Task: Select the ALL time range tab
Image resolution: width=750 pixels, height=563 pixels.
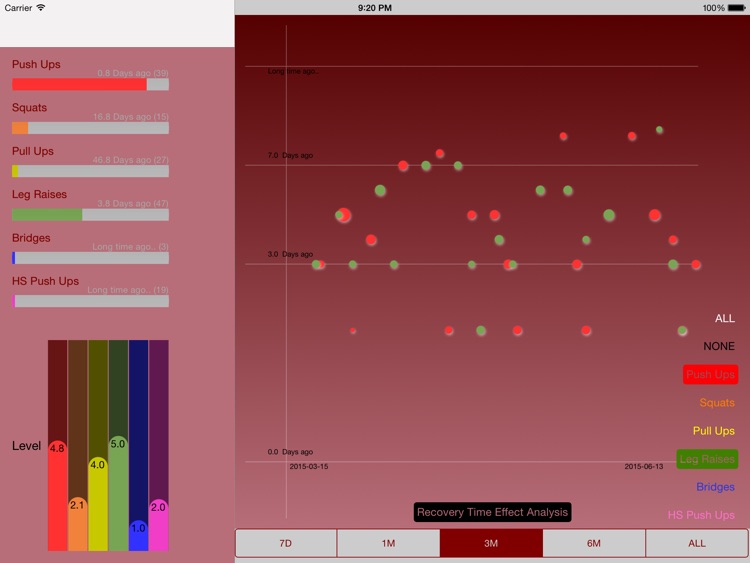Action: click(697, 543)
